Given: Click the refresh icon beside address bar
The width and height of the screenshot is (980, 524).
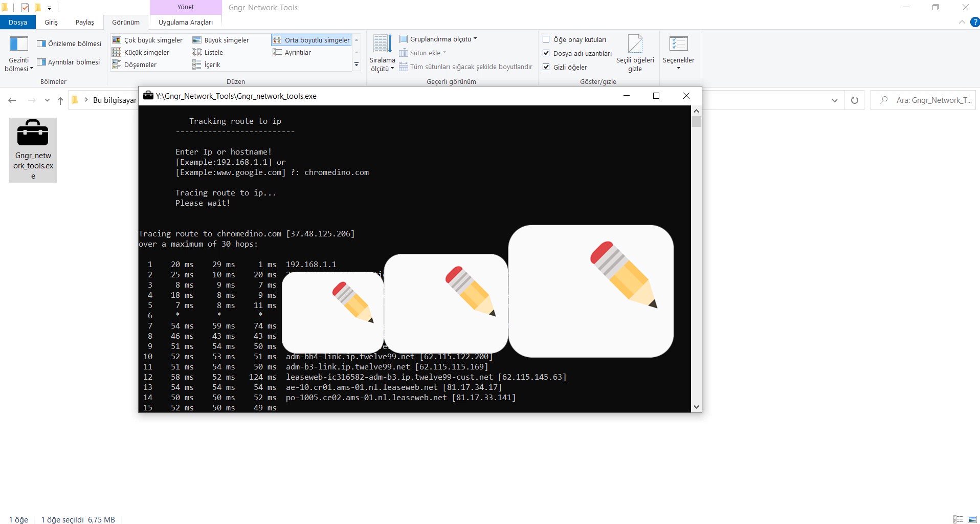Looking at the screenshot, I should pos(854,100).
